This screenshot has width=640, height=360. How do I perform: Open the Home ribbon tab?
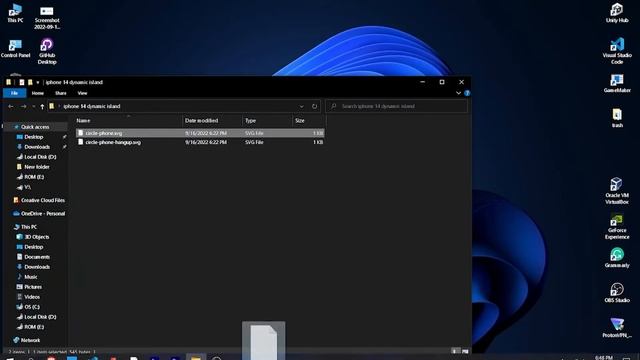(x=38, y=93)
